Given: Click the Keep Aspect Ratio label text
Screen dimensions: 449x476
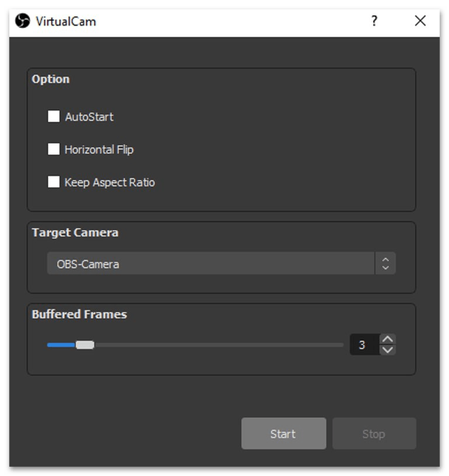Looking at the screenshot, I should (110, 182).
